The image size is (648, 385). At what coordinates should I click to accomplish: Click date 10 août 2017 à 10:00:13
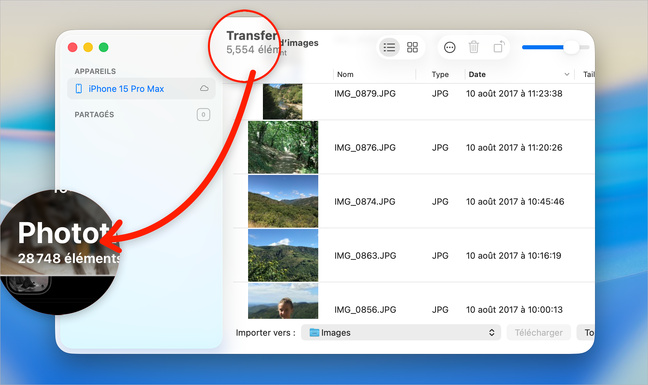(514, 310)
